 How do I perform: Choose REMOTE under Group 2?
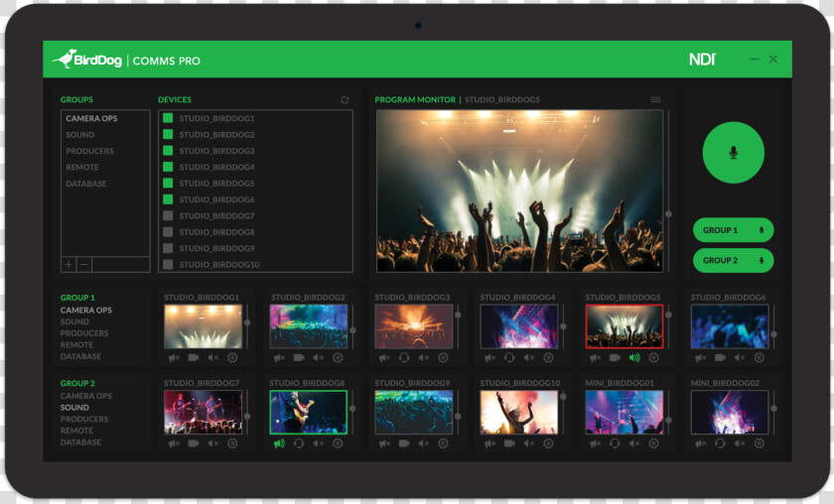pos(76,431)
